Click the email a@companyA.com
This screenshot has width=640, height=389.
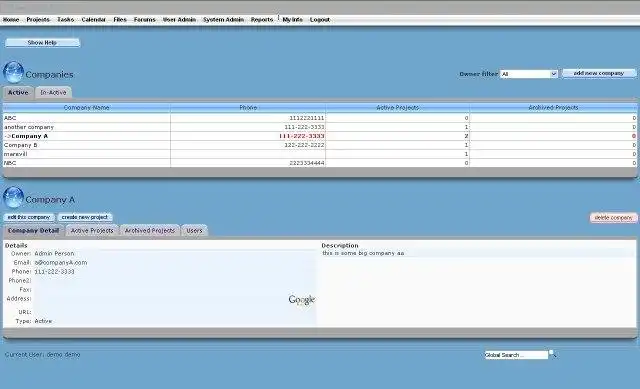[x=61, y=262]
